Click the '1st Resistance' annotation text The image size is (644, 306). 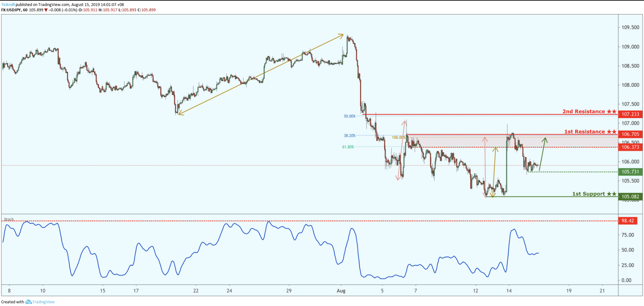(x=585, y=132)
